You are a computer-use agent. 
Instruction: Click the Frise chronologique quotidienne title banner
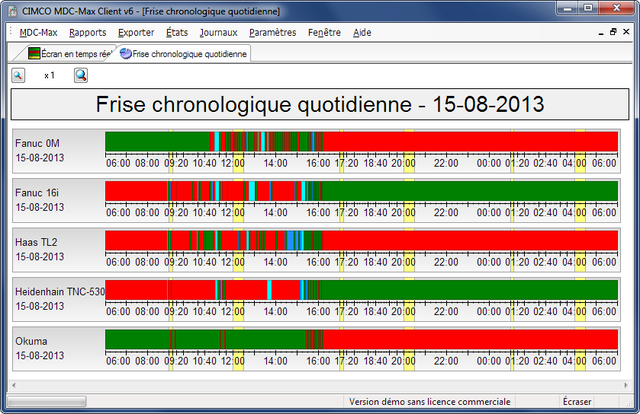click(x=320, y=104)
